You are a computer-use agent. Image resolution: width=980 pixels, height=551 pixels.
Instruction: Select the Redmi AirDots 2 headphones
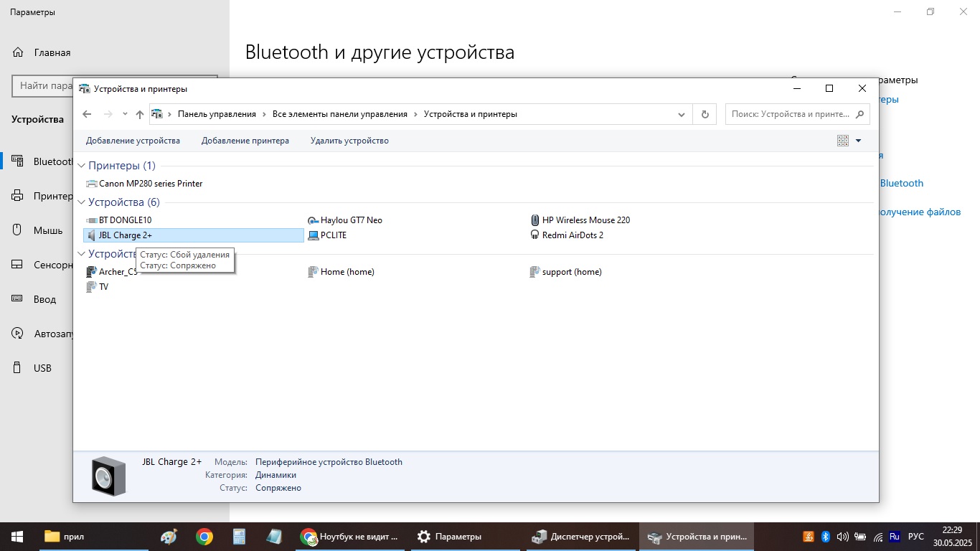pyautogui.click(x=566, y=235)
